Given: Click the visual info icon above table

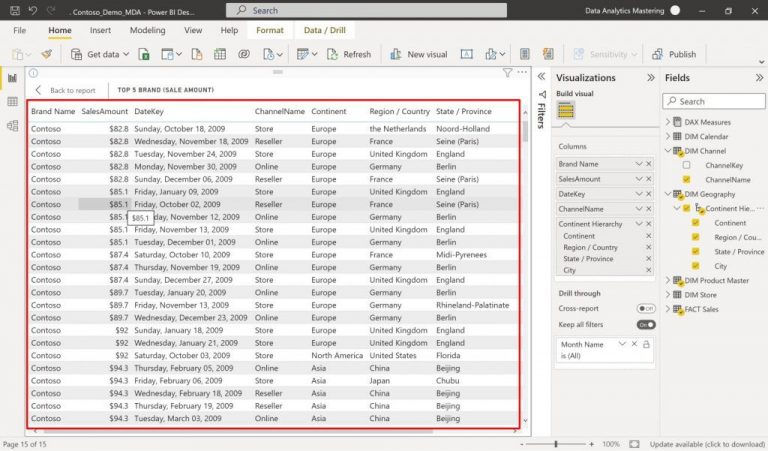Looking at the screenshot, I should click(x=33, y=73).
